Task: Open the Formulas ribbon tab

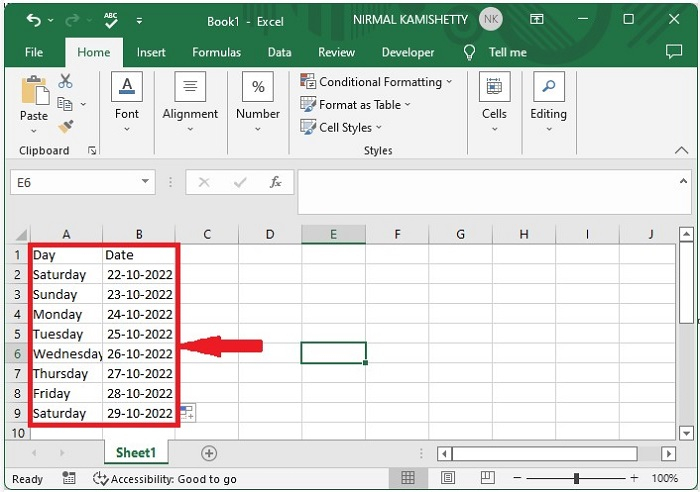Action: 216,52
